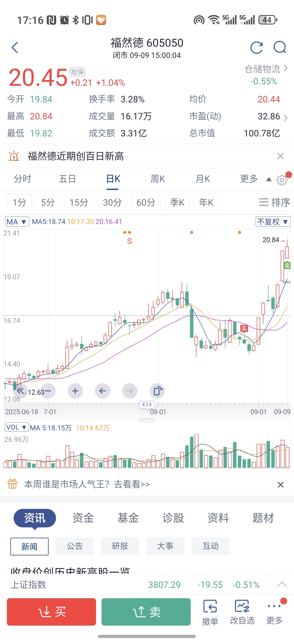Open the search magnifier icon
Viewport: 294px width, 644px height.
[x=280, y=47]
